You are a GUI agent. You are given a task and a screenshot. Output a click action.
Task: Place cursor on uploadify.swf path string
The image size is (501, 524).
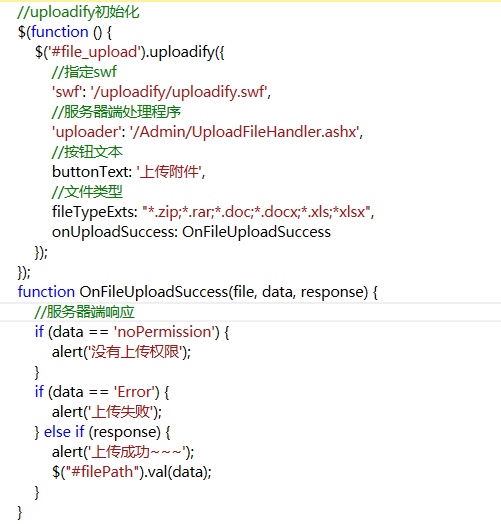pos(179,92)
